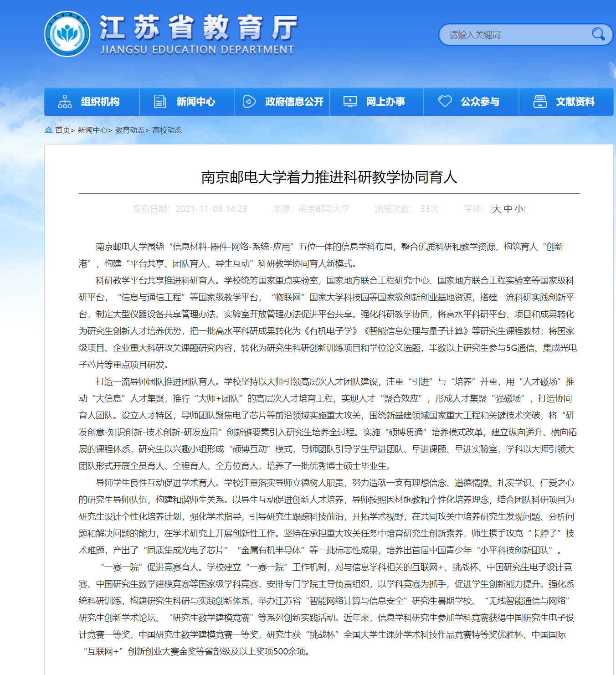This screenshot has height=675, width=616.
Task: Click the Jiangsu Education Department logo emblem
Action: (67, 34)
